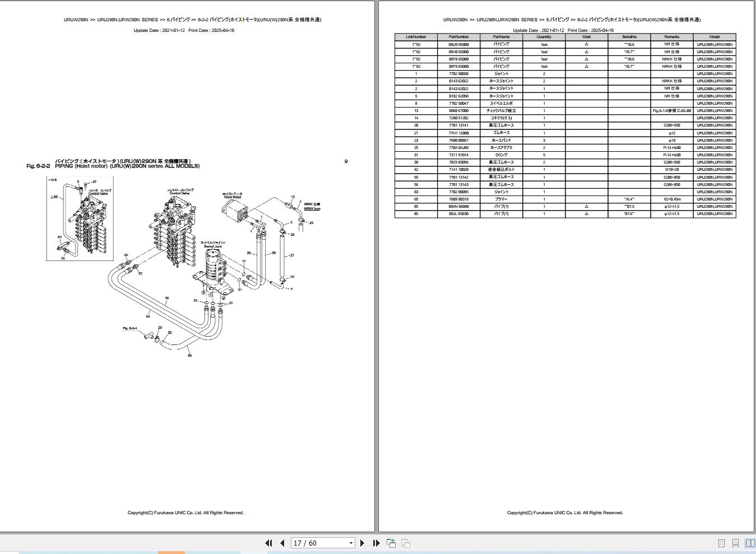Viewport: 756px width, 554px height.
Task: Select part number 7141 10020
Action: click(458, 170)
